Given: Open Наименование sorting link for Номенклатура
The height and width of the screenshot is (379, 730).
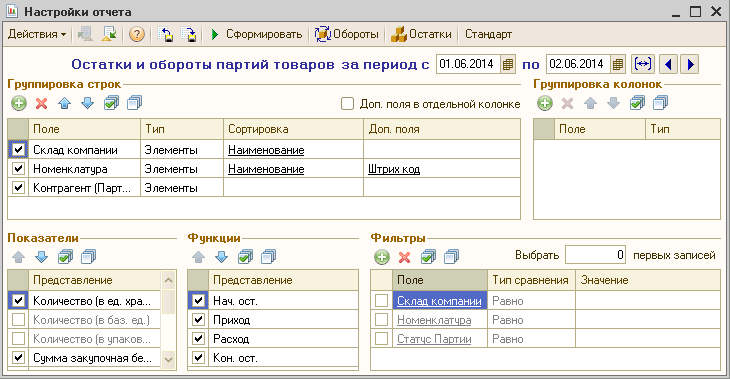Looking at the screenshot, I should [266, 169].
